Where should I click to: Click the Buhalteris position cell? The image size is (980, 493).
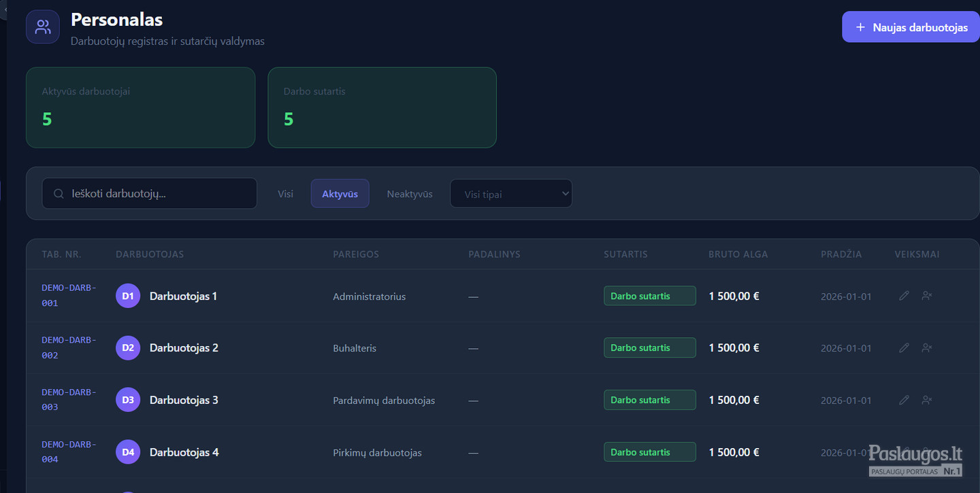pos(355,348)
